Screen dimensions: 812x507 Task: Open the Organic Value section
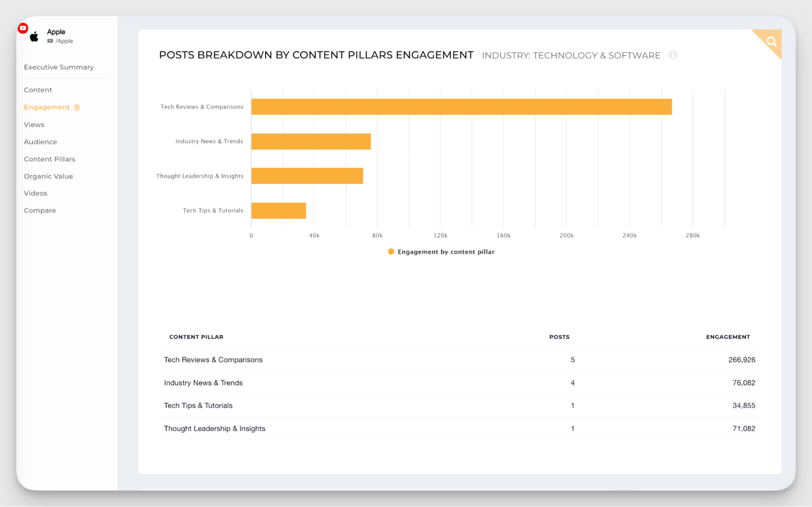point(48,176)
